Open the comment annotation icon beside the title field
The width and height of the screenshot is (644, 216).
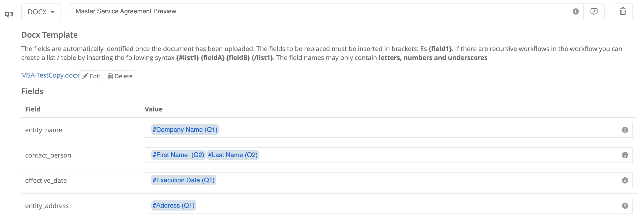pyautogui.click(x=594, y=11)
